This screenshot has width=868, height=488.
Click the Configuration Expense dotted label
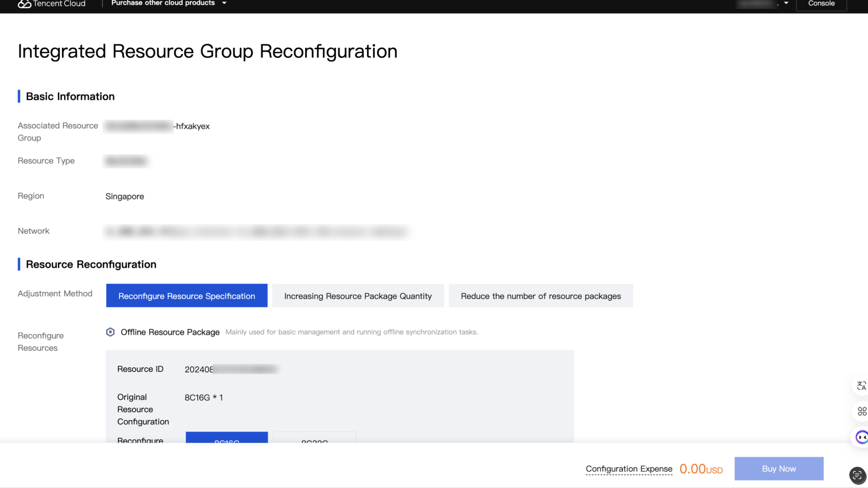(629, 469)
